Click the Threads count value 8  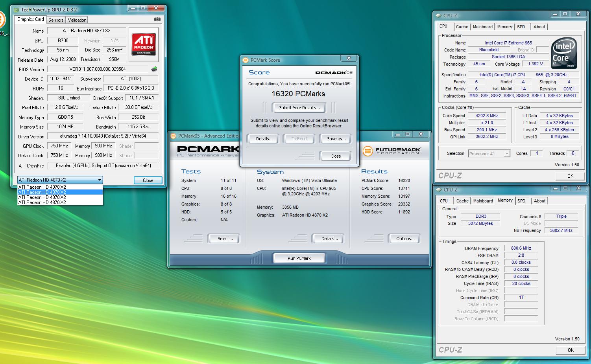point(573,153)
